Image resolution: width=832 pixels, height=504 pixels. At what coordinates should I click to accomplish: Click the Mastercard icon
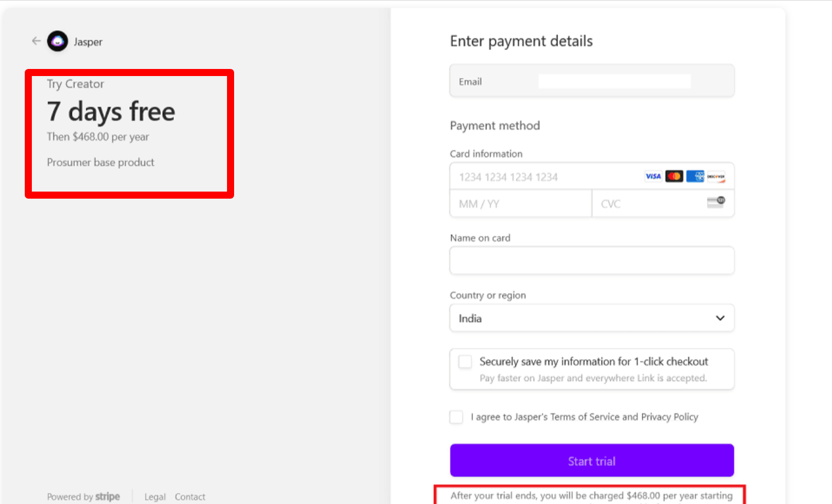pos(674,176)
